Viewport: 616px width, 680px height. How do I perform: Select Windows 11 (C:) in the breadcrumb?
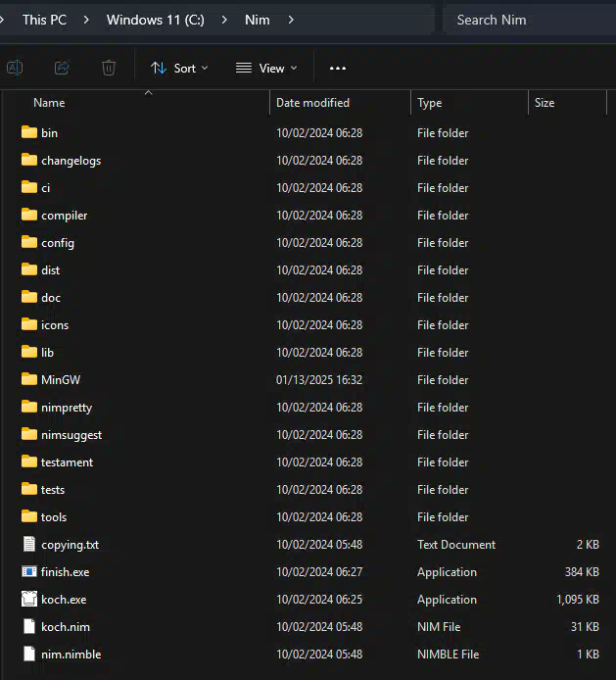155,20
